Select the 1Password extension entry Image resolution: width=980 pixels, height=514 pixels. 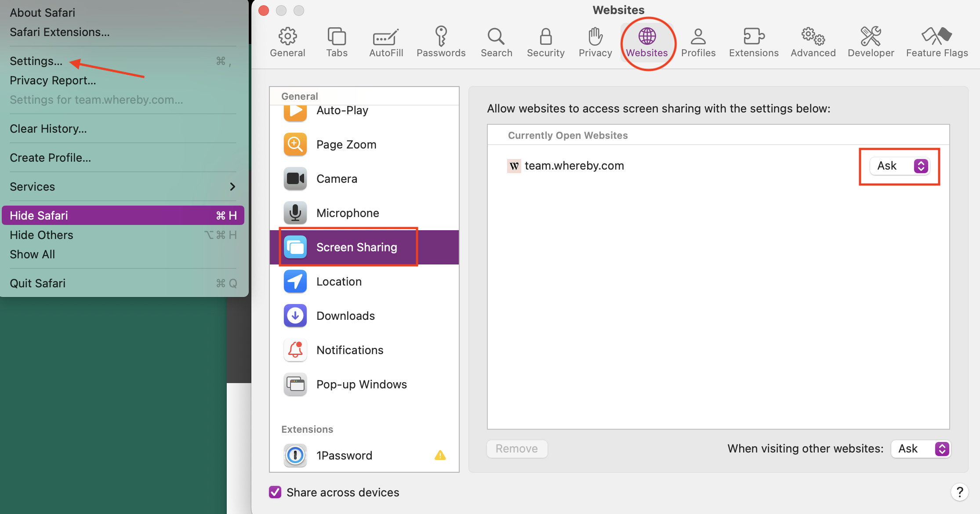coord(344,456)
